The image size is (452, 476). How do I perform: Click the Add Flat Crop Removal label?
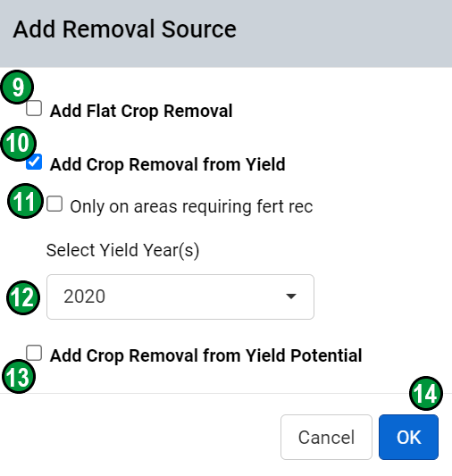pyautogui.click(x=141, y=111)
